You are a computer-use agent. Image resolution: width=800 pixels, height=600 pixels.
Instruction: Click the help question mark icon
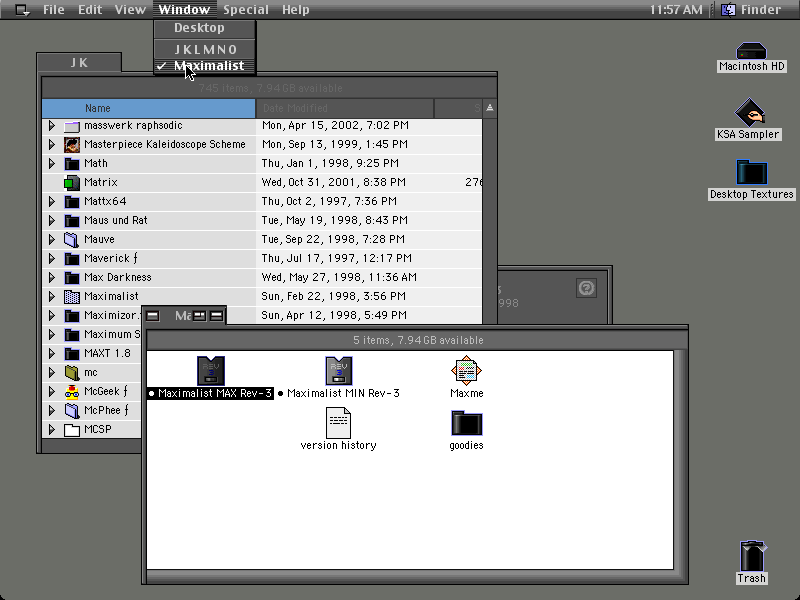586,288
